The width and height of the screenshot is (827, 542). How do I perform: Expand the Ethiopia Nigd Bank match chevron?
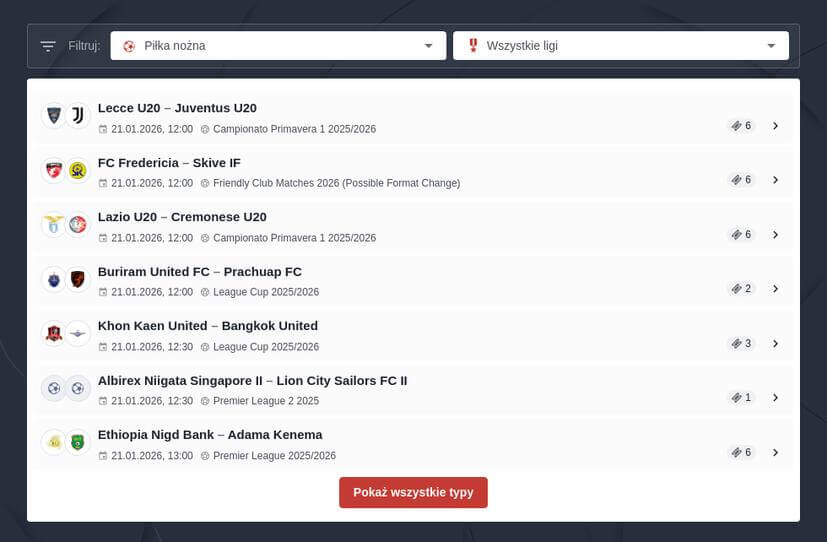775,452
